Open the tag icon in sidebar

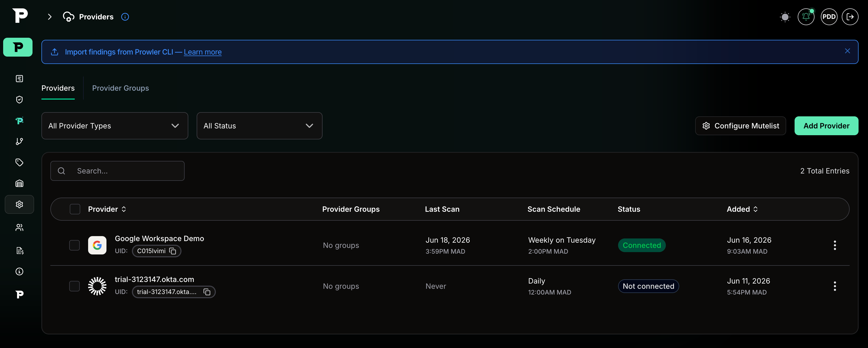(20, 162)
